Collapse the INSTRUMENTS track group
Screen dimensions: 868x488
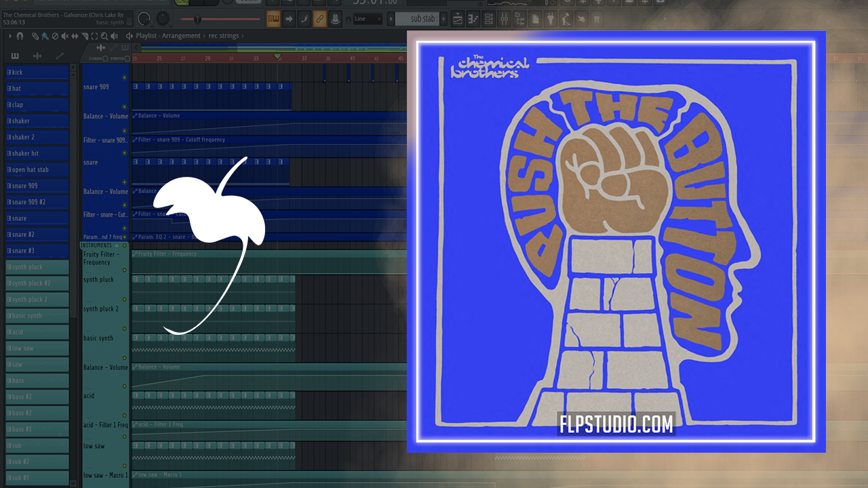tap(117, 245)
